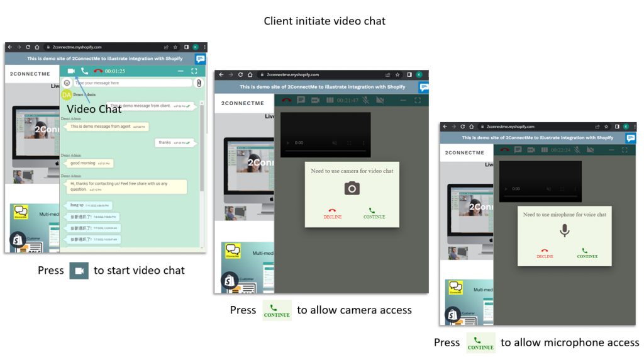Open home page in the chat window's browser

pos(37,47)
